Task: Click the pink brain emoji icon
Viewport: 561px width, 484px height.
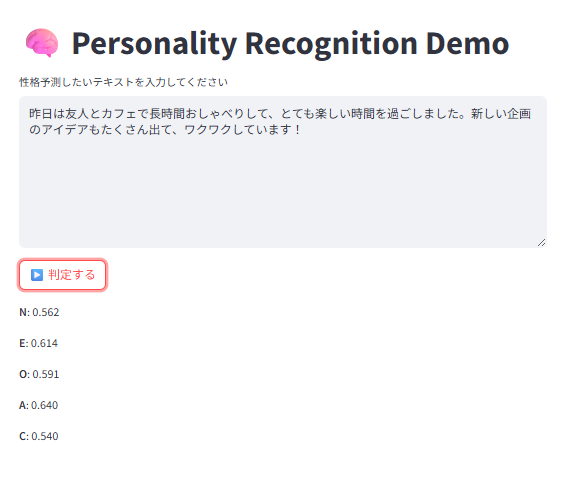Action: 42,43
